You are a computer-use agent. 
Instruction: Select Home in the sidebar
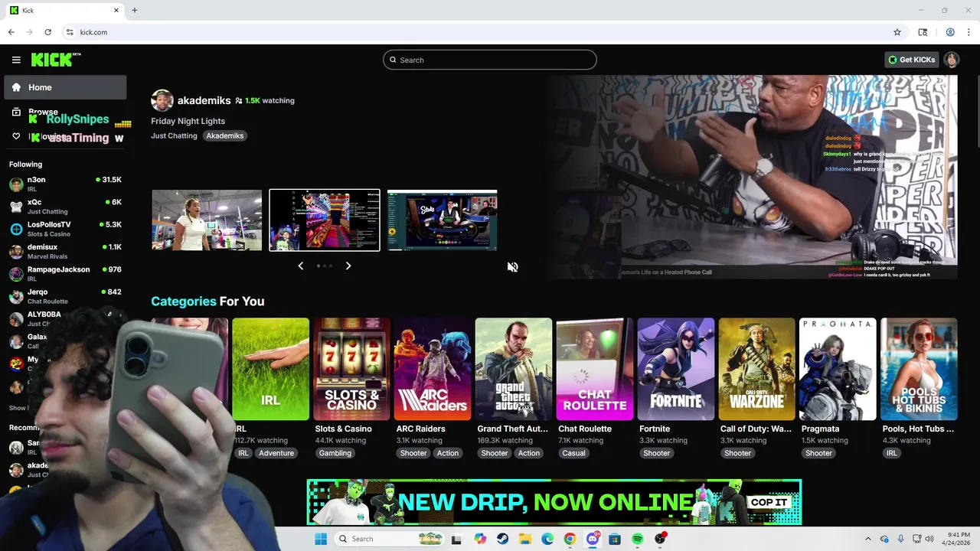pyautogui.click(x=65, y=87)
